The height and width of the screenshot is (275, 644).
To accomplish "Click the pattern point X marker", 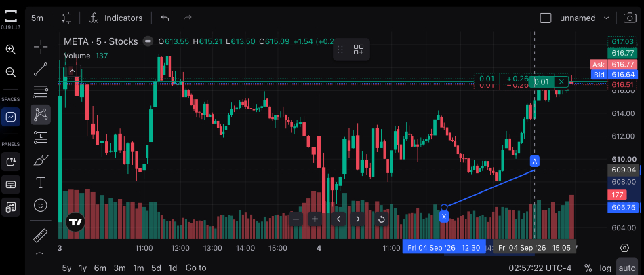I will [x=443, y=217].
